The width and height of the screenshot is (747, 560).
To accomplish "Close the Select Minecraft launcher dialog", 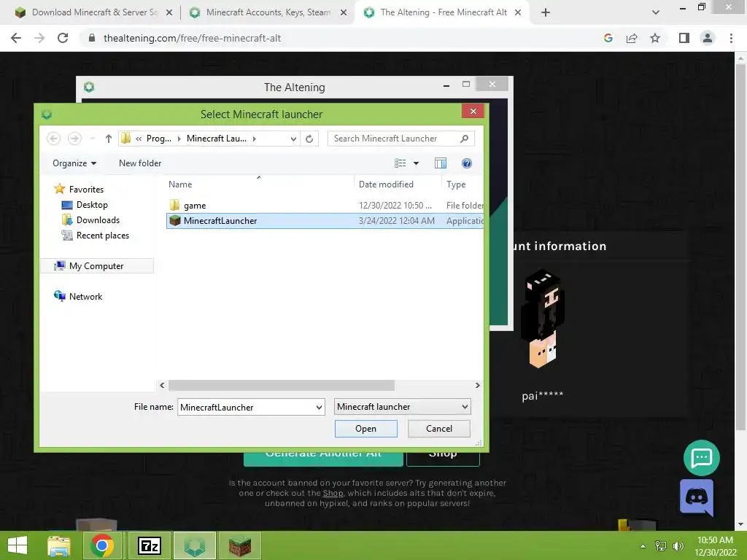I will click(x=473, y=111).
